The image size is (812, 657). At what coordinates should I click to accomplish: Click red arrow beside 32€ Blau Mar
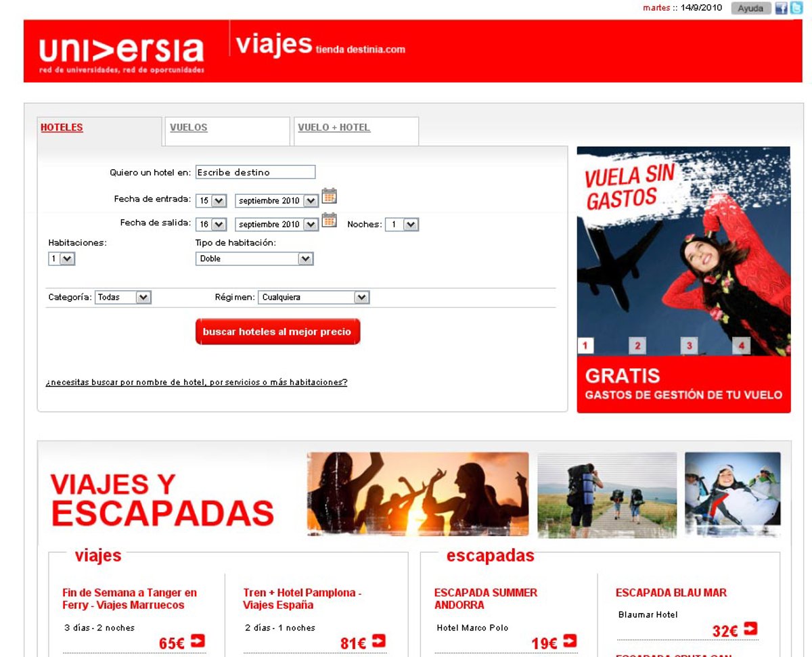coord(750,629)
